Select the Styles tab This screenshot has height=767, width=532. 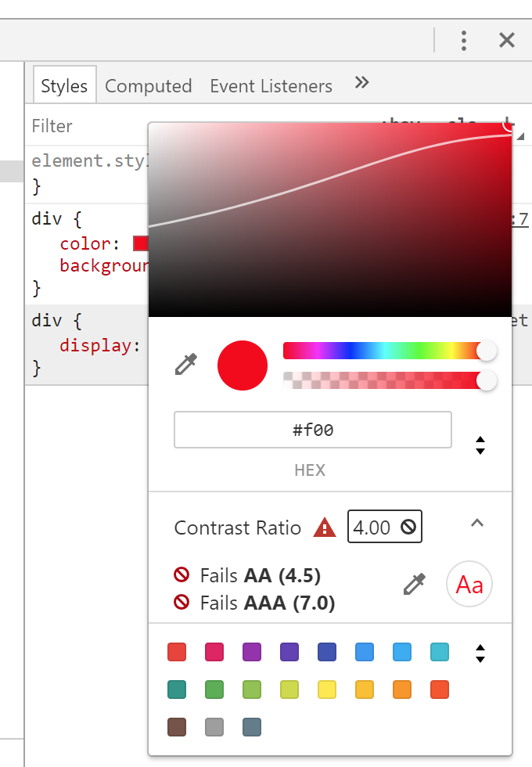coord(64,86)
